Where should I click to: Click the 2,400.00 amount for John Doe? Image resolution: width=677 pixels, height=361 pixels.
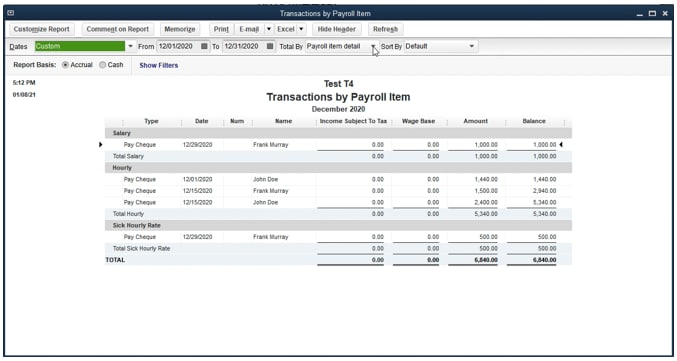click(x=486, y=203)
